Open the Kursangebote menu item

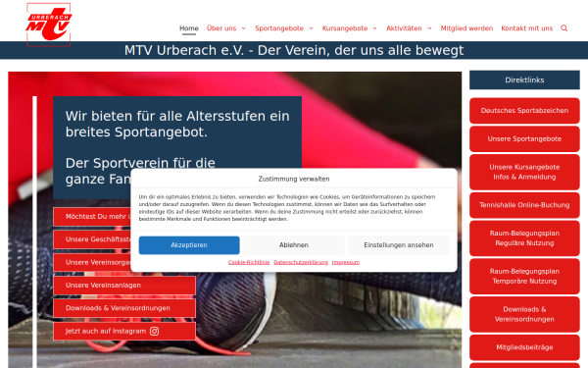pyautogui.click(x=345, y=28)
